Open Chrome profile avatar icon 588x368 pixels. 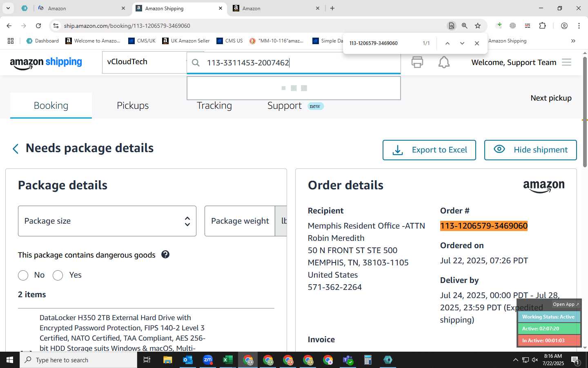pos(564,26)
